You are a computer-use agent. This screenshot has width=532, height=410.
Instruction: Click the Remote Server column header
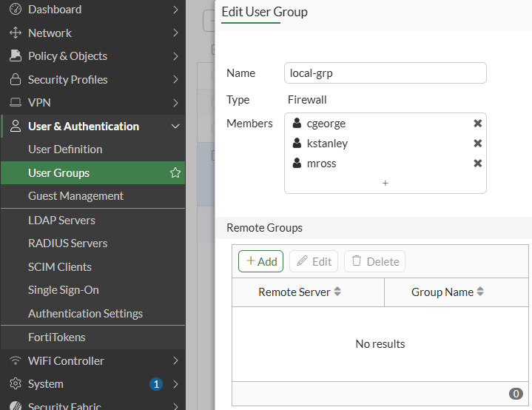308,292
